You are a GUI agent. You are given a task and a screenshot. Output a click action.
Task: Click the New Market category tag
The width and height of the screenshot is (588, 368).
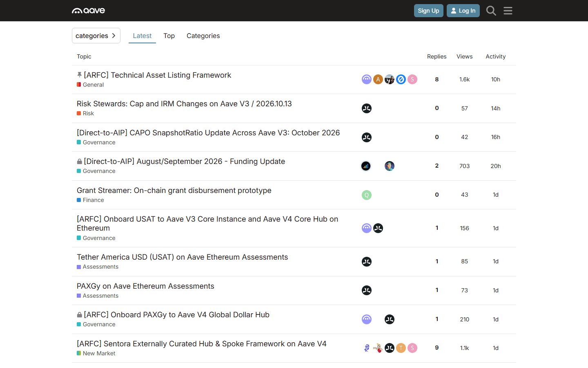point(96,353)
